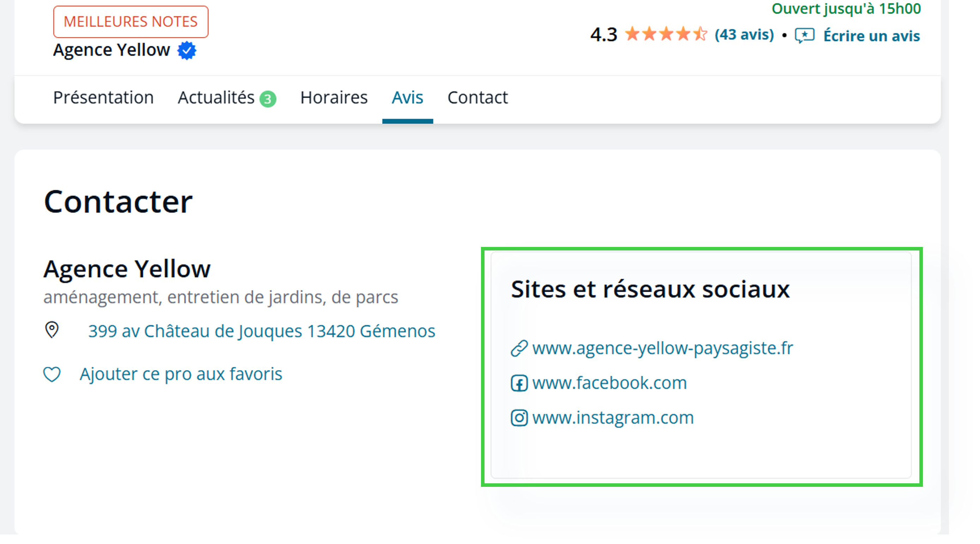This screenshot has height=544, width=980.
Task: Select the Avis tab
Action: (407, 97)
